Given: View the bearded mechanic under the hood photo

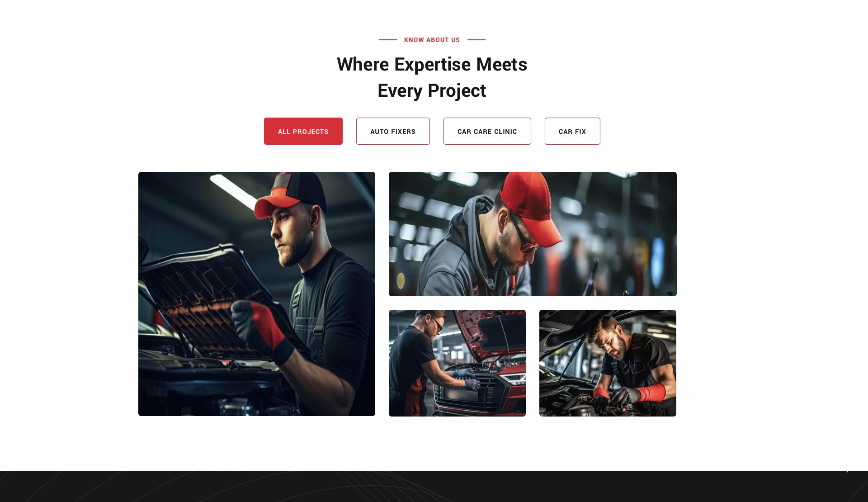Looking at the screenshot, I should click(x=608, y=363).
